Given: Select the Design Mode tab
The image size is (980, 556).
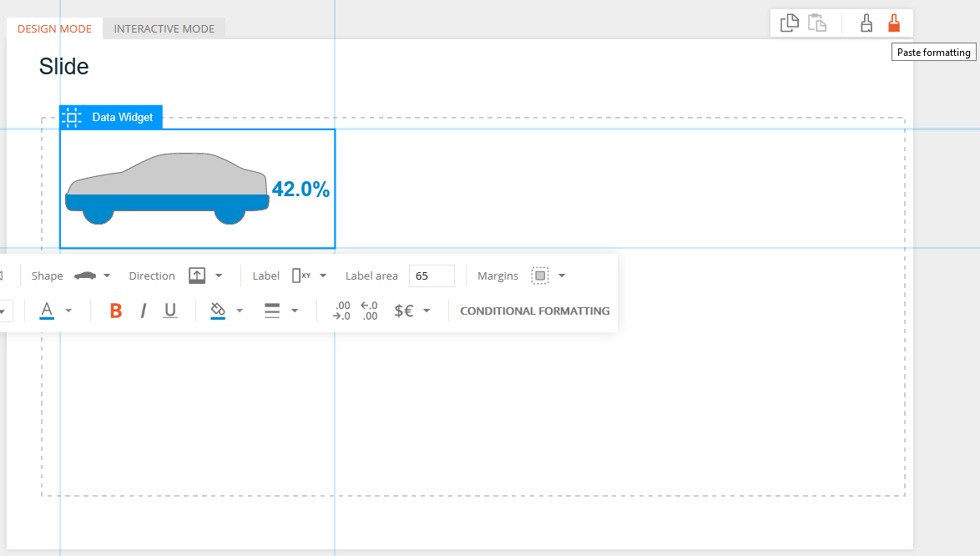Looking at the screenshot, I should 54,28.
